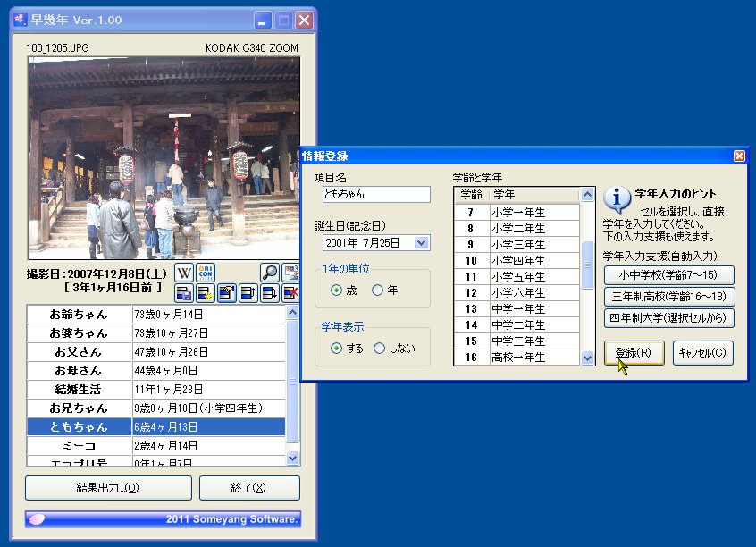Viewport: 756px width, 547px height.
Task: Click the change photo icon
Action: pos(291,271)
